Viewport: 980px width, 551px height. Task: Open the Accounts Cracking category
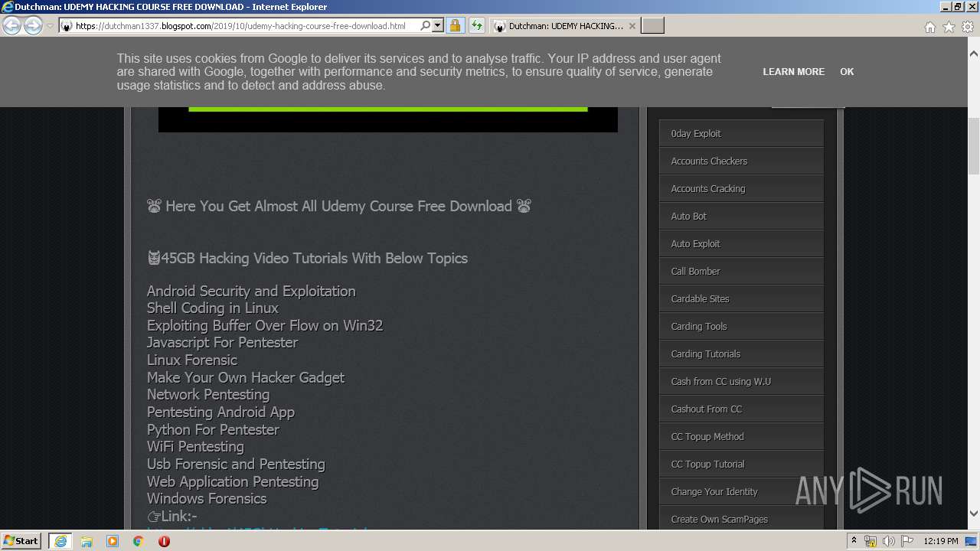click(741, 188)
